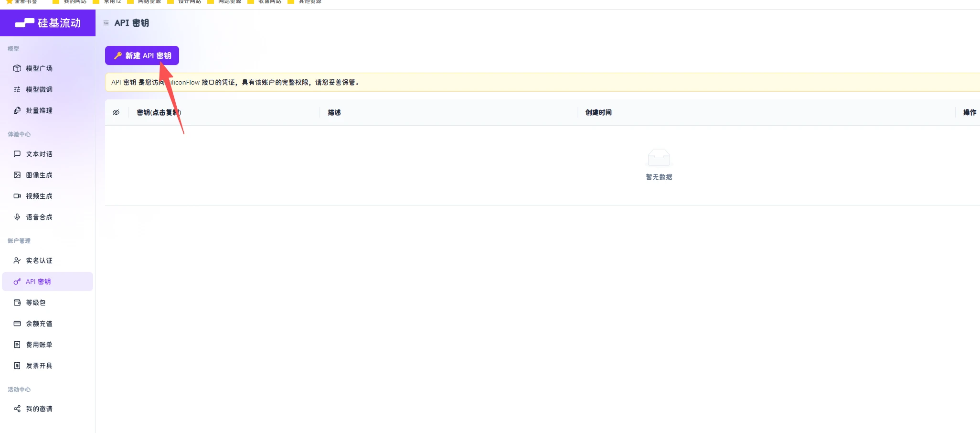Screen dimensions: 980x433
Task: Collapse the sidebar using the menu fold icon
Action: [106, 23]
